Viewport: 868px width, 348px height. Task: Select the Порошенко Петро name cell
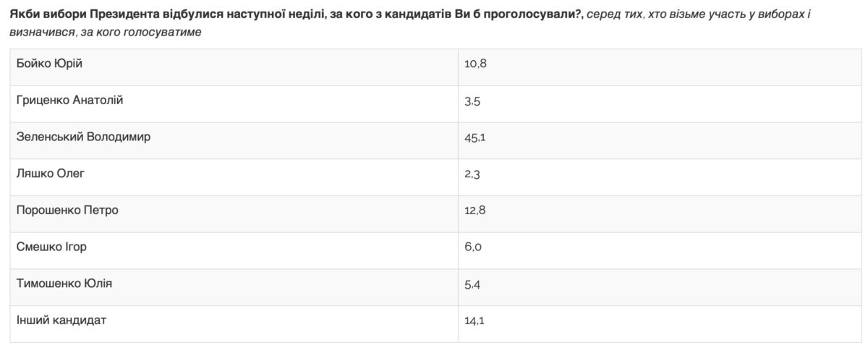pos(67,210)
